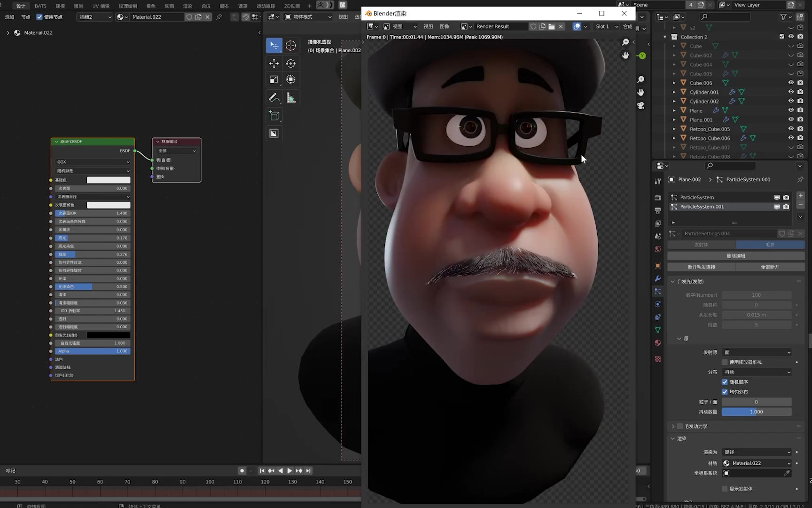
Task: Hide Cylinder.001 in the outliner
Action: tap(791, 92)
